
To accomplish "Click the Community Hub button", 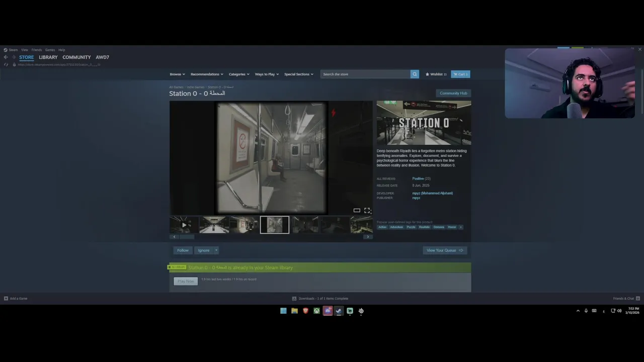I will pos(453,93).
